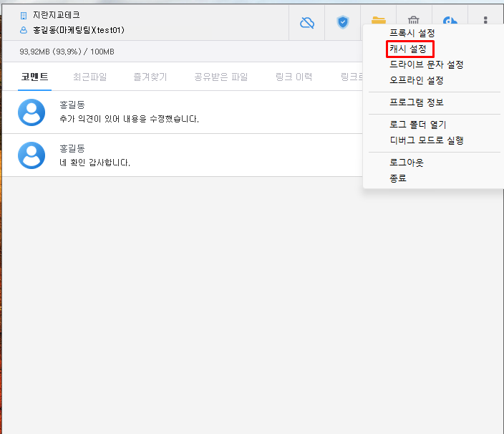Switch to the 최근파일 tab

coord(90,77)
